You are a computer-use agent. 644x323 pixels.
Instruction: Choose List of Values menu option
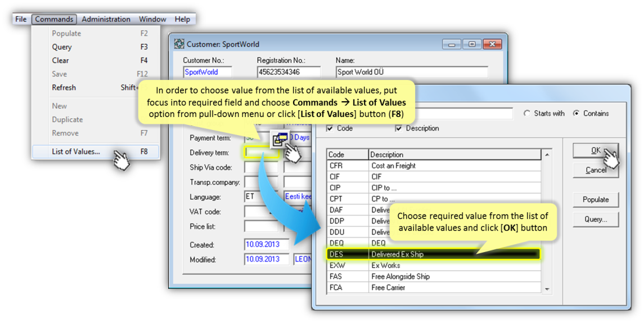75,151
